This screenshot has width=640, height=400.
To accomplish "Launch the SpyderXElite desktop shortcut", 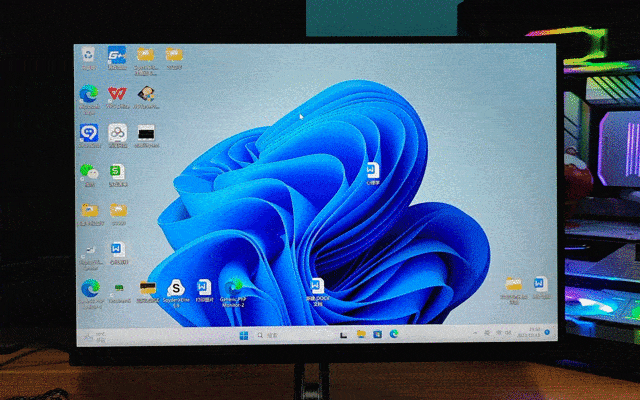I will (176, 289).
